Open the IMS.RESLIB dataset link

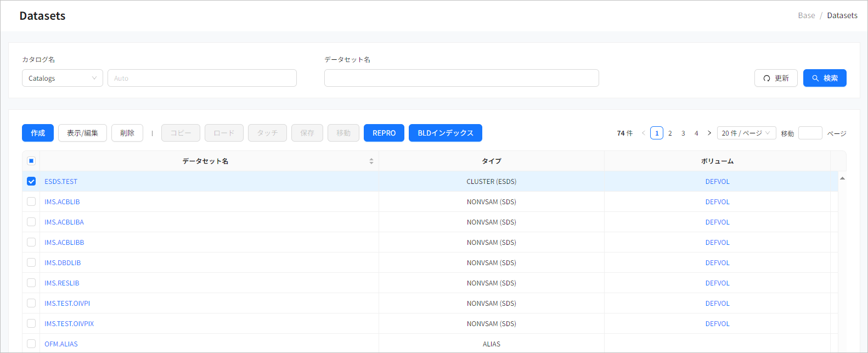(x=62, y=283)
